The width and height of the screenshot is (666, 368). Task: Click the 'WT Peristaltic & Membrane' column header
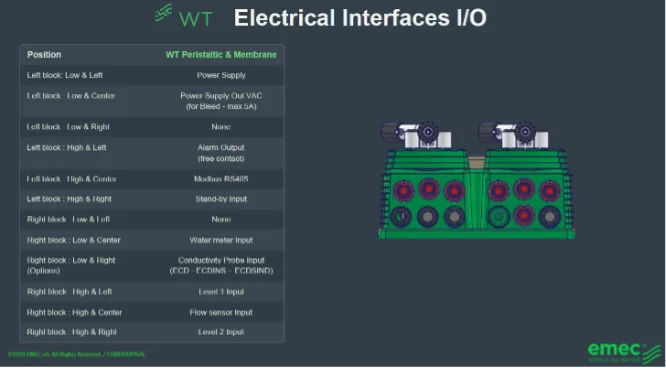click(x=221, y=55)
